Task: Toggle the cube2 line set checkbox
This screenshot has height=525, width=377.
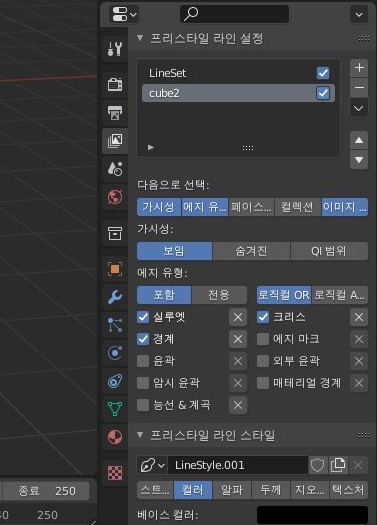Action: pos(323,93)
